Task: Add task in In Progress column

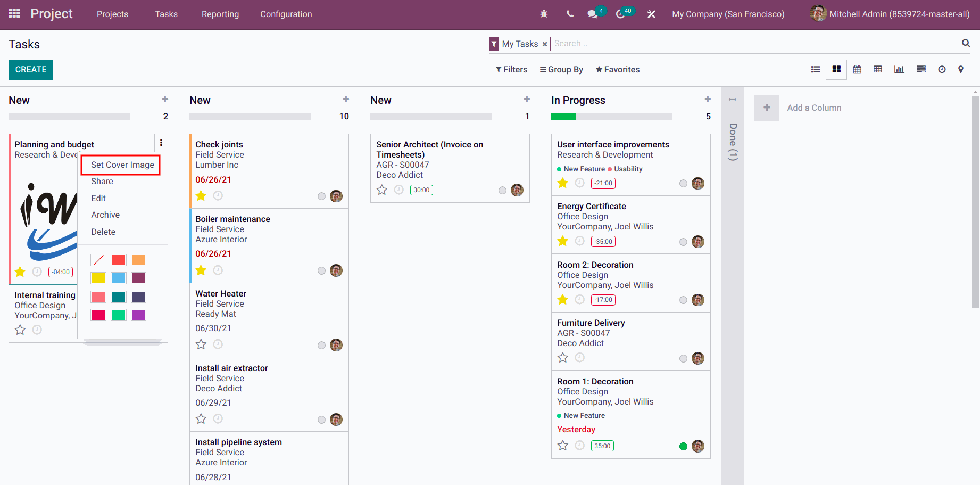Action: pyautogui.click(x=708, y=100)
